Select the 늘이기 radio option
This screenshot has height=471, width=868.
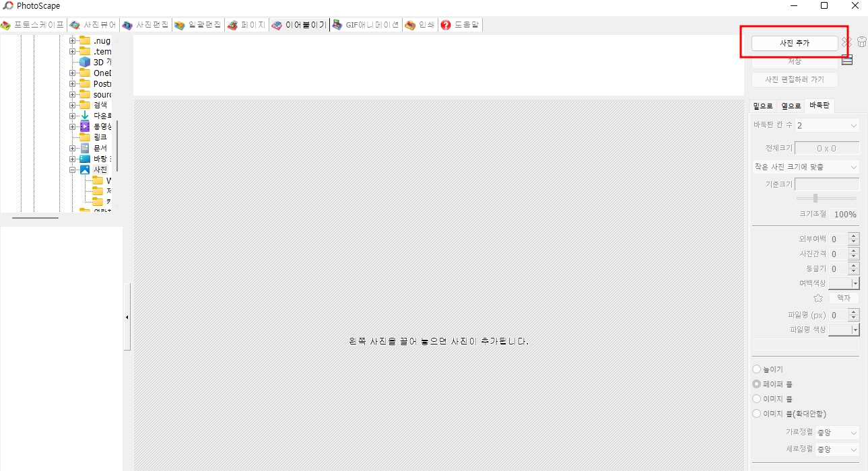coord(756,369)
